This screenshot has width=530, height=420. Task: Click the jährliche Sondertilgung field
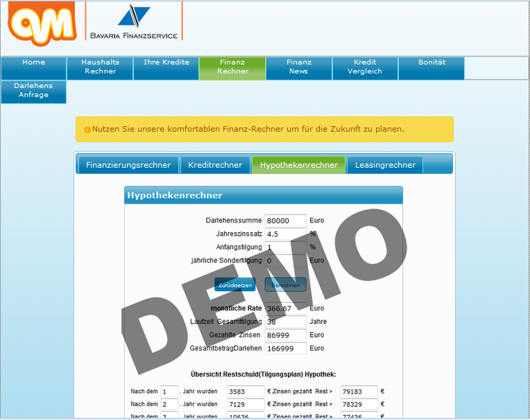click(x=286, y=261)
